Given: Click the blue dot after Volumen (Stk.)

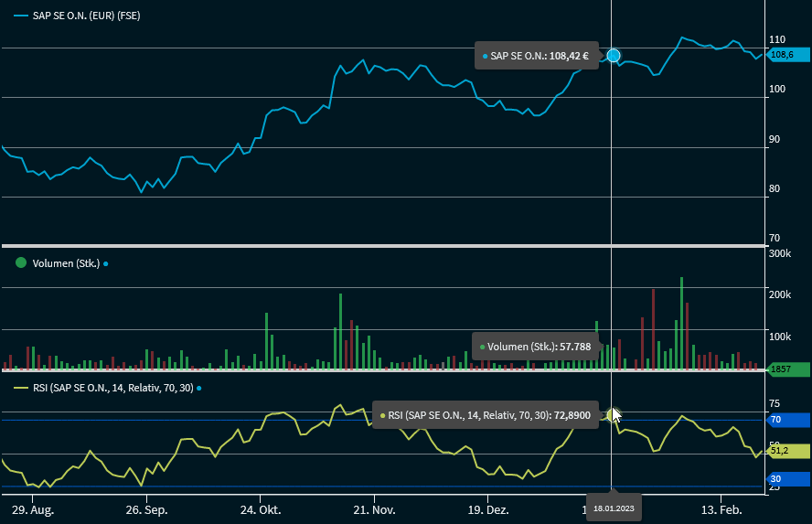Looking at the screenshot, I should click(106, 264).
